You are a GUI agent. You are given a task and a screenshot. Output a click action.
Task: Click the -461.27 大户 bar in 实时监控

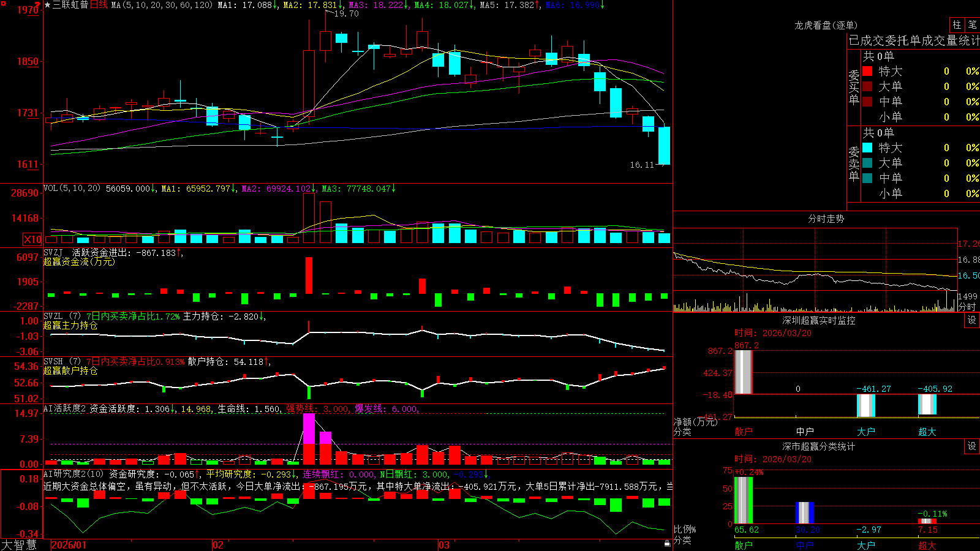click(x=866, y=405)
